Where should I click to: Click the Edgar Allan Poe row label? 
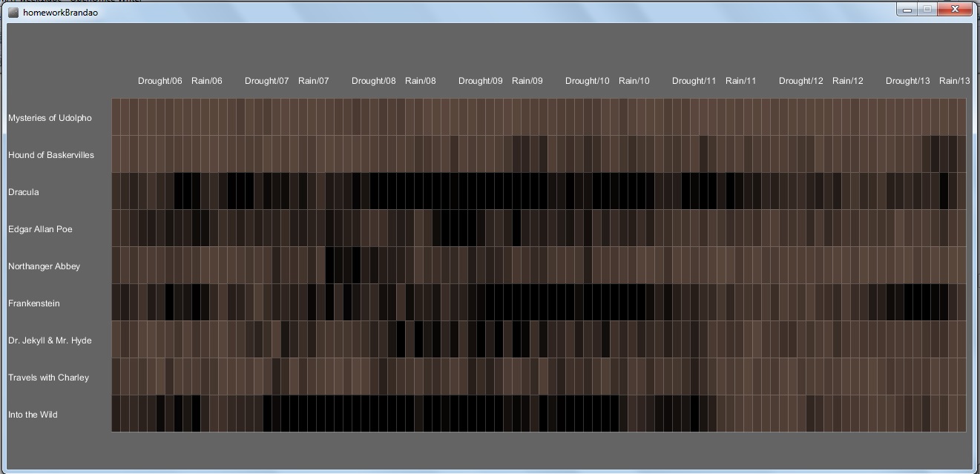40,229
